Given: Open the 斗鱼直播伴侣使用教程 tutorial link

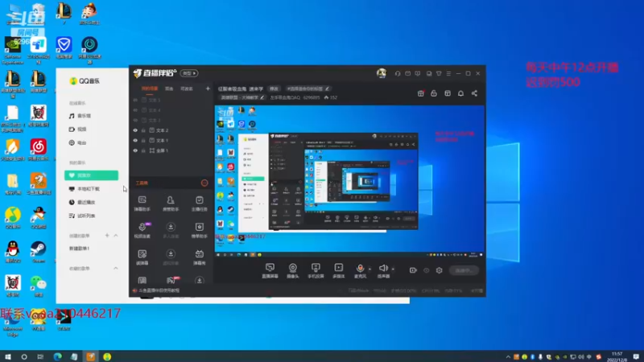Looking at the screenshot, I should pos(159,290).
